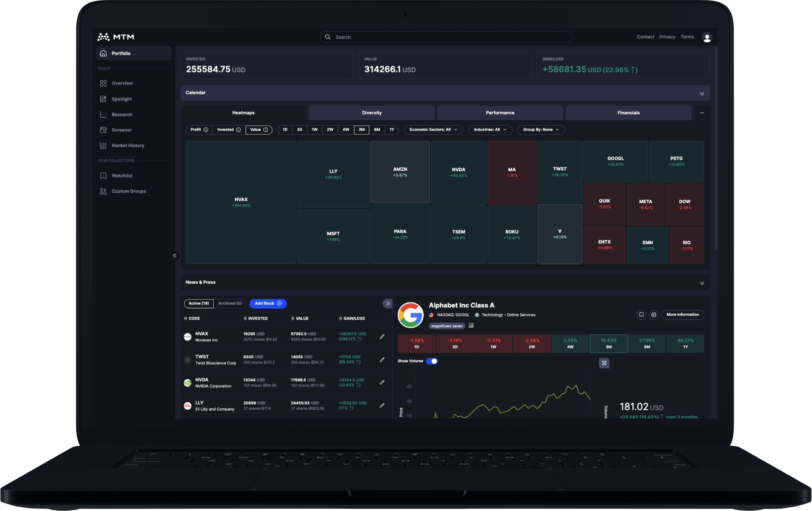Screen dimensions: 812x511
Task: Open Market History
Action: pos(122,145)
